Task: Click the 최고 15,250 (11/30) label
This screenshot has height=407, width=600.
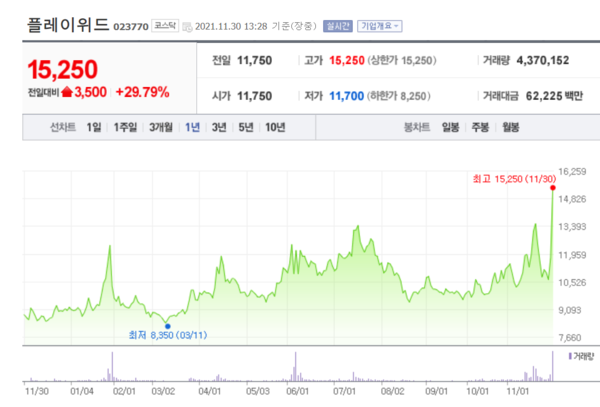Action: coord(514,179)
